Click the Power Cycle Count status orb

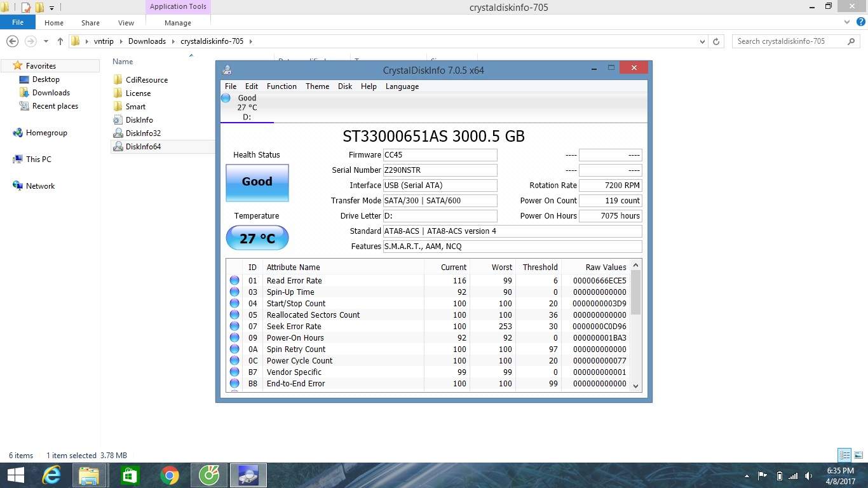click(x=234, y=360)
